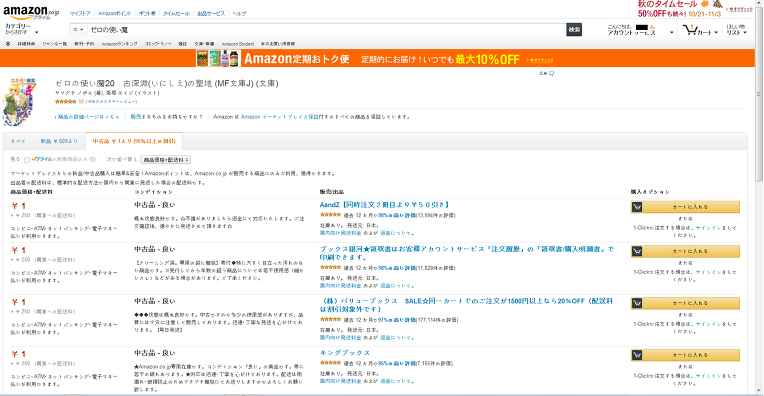The width and height of the screenshot is (764, 396).
Task: Click バリューブックス seller star rating
Action: point(330,320)
